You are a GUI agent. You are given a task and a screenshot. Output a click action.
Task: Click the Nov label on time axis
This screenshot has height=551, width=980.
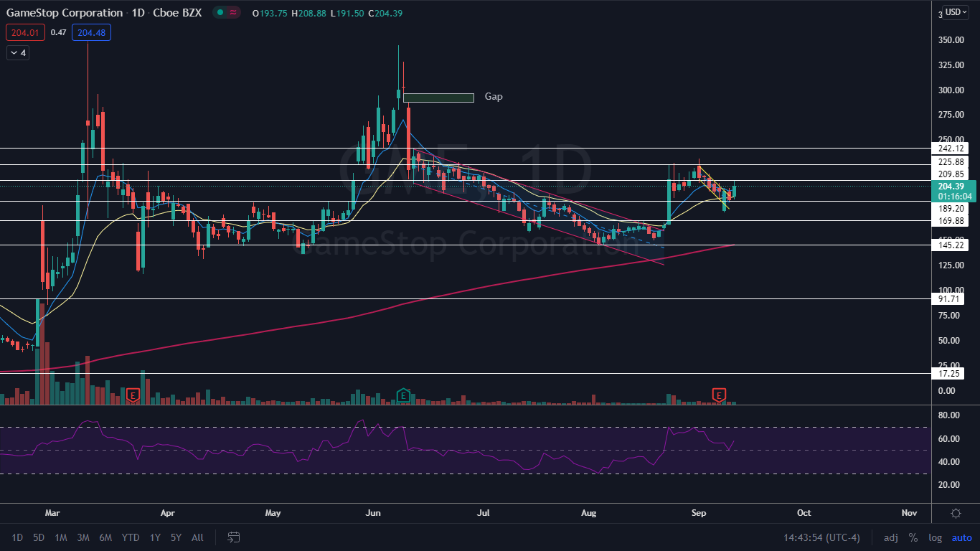[910, 513]
